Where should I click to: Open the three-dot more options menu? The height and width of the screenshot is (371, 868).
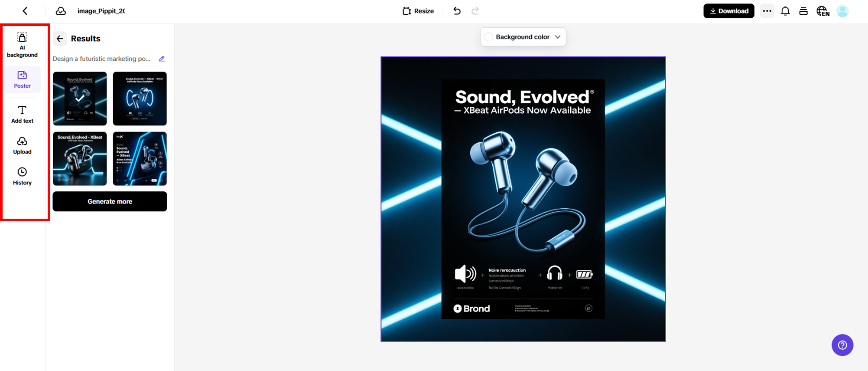click(767, 11)
